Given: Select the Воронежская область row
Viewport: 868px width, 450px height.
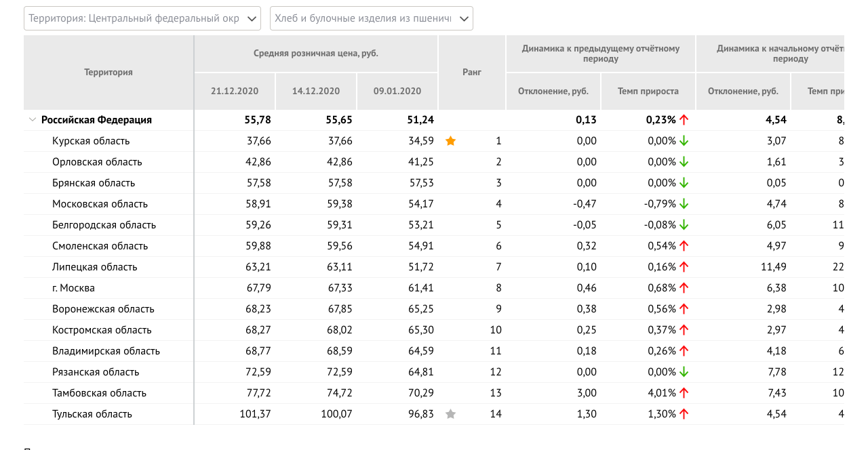Looking at the screenshot, I should click(434, 309).
